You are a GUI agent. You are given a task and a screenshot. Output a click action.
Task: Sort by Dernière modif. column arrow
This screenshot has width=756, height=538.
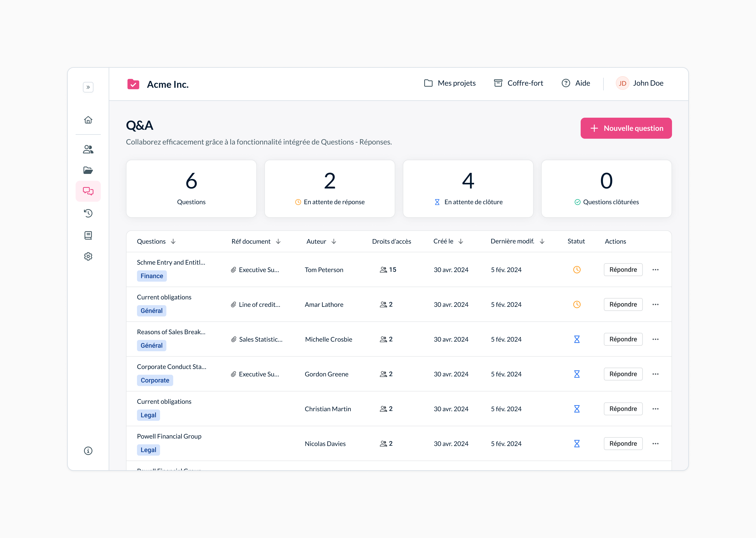coord(542,241)
